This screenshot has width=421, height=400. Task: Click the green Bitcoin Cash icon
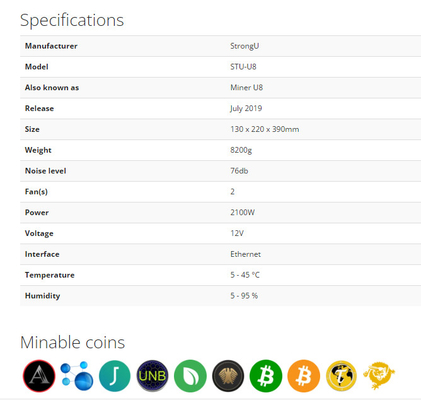266,376
